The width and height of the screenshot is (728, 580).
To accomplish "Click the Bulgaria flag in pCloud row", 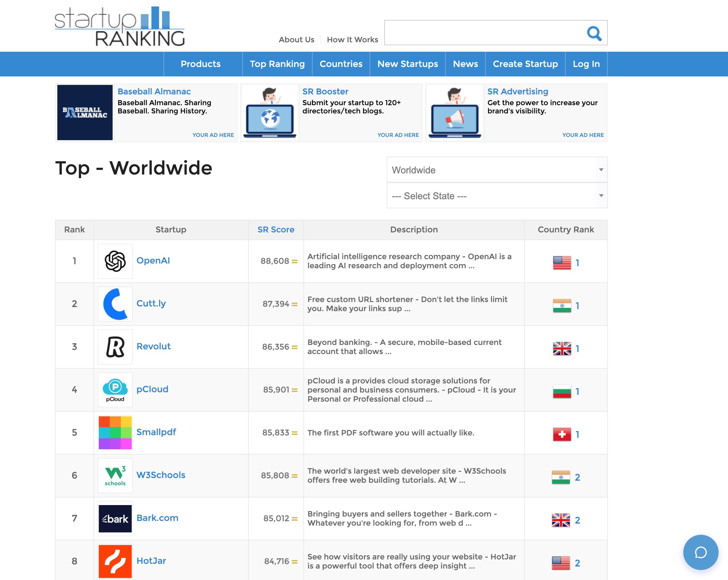I will tap(562, 391).
